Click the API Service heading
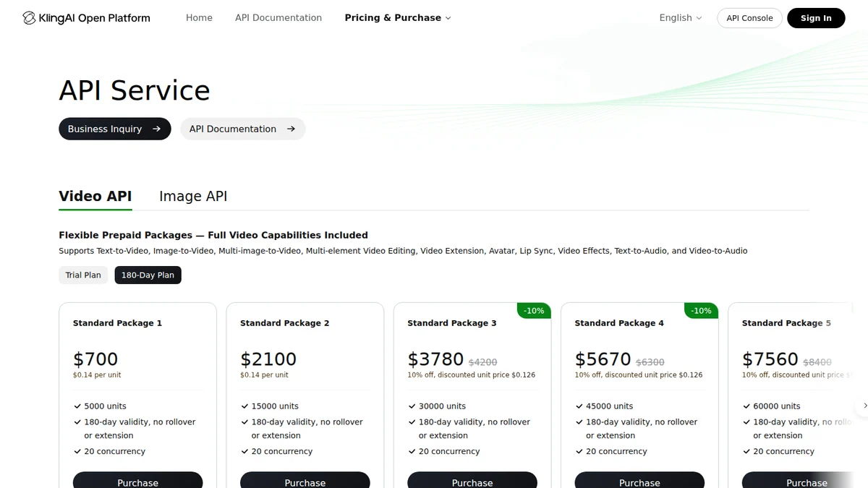The height and width of the screenshot is (488, 868). tap(135, 91)
